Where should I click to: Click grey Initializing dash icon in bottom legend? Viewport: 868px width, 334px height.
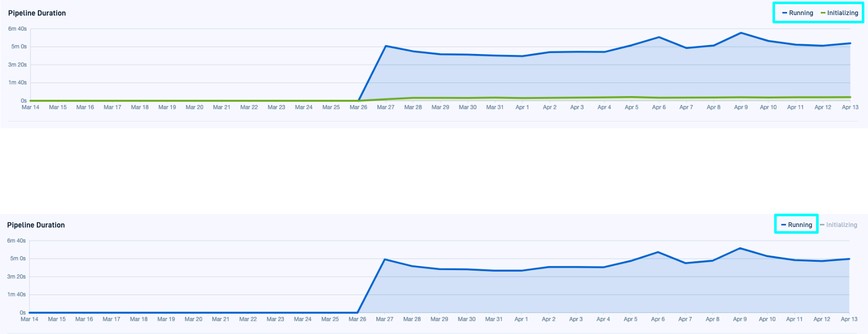(x=822, y=225)
